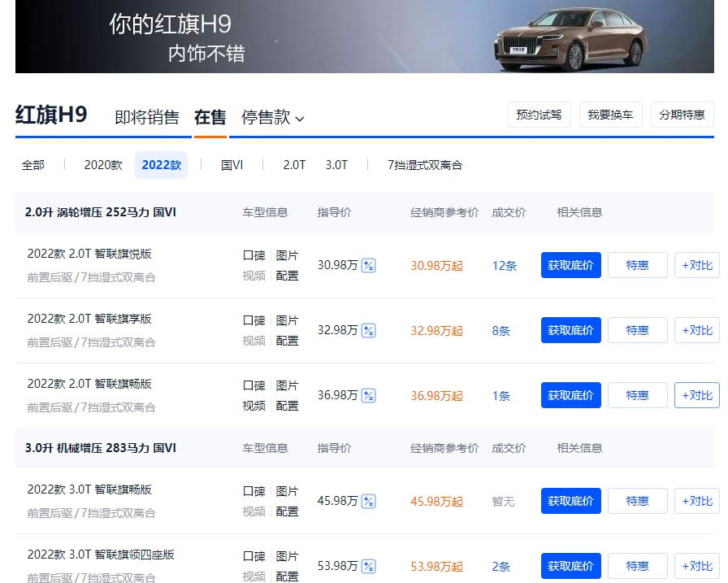
Task: Get lowest price for 3.0T 智联旗领四座版
Action: coord(571,566)
